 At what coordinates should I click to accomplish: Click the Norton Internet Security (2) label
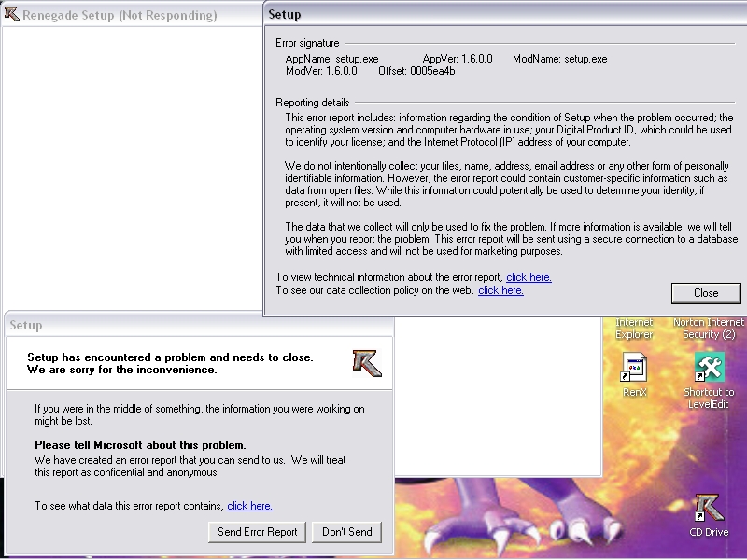(x=709, y=329)
